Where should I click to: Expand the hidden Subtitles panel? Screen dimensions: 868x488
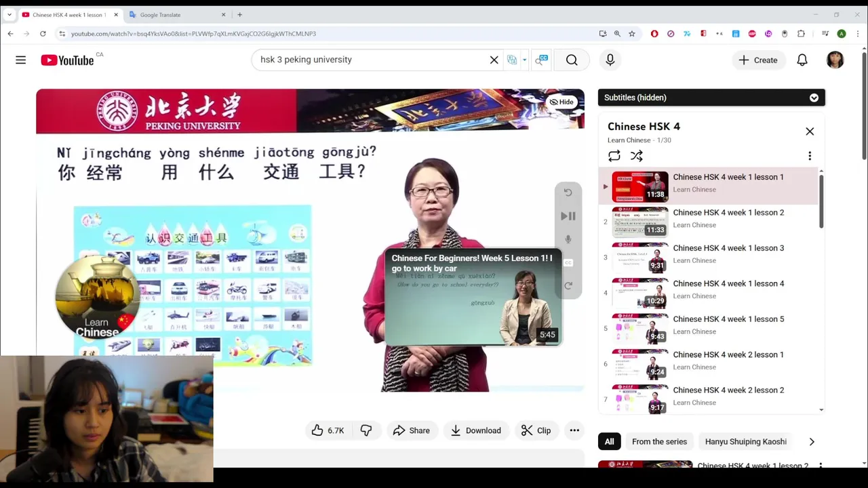pos(814,98)
